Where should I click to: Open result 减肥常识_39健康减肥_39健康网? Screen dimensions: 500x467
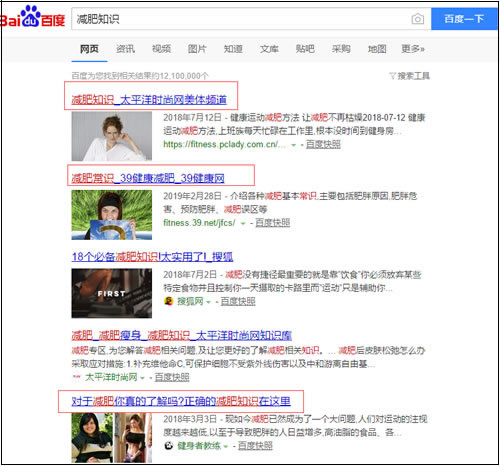click(148, 178)
